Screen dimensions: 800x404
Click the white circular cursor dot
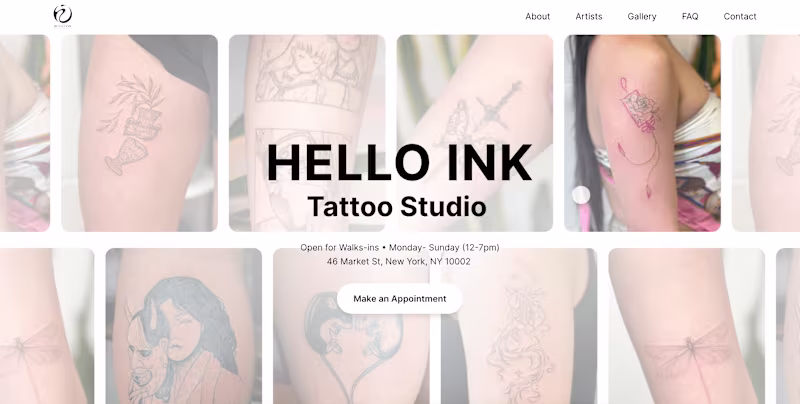[581, 195]
